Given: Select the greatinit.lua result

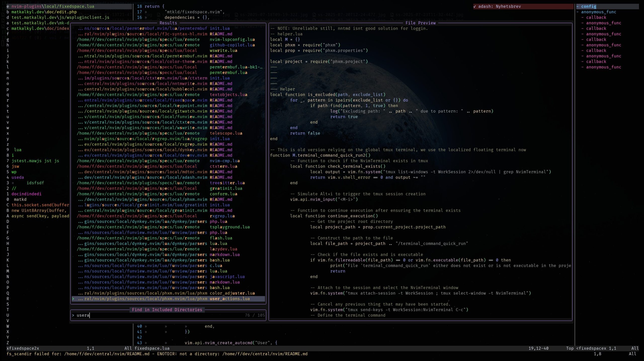Looking at the screenshot, I should pyautogui.click(x=168, y=188).
